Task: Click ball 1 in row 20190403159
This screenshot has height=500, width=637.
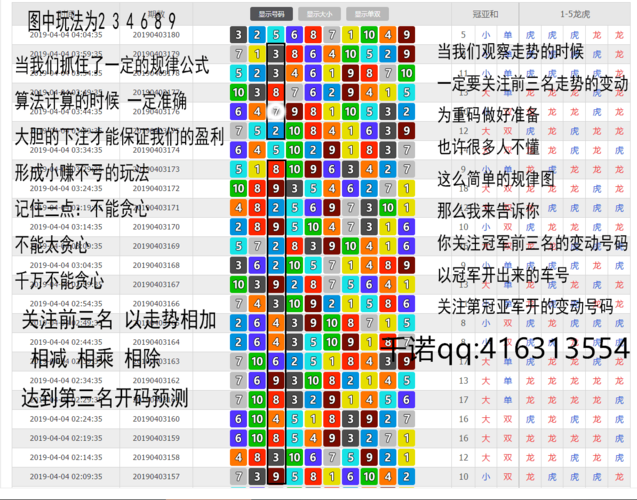Action: [406, 438]
